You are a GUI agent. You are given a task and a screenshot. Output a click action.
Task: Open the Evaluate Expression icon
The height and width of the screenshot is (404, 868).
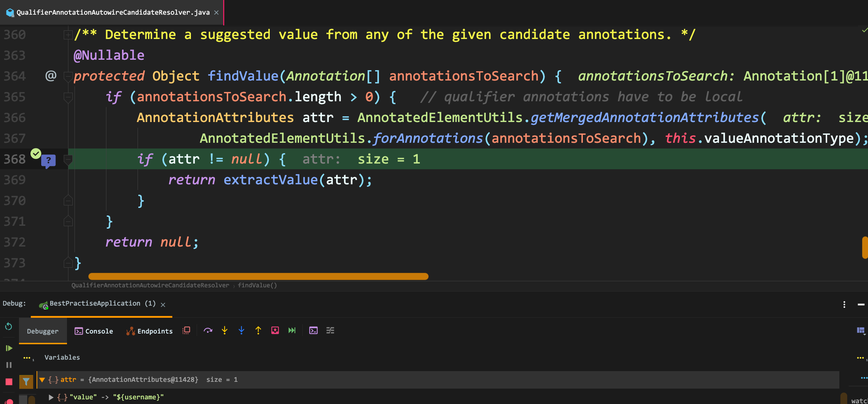point(313,331)
